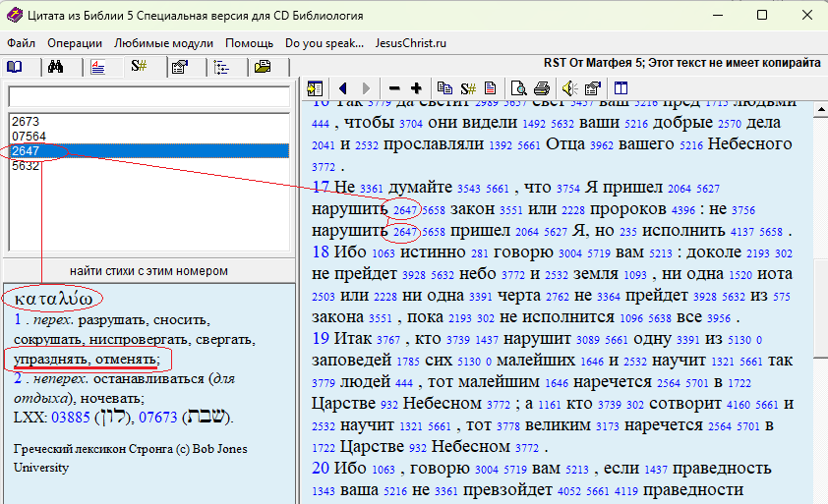Viewport: 828px width, 504px height.
Task: Click Strong number 1093 after земля
Action: point(634,275)
